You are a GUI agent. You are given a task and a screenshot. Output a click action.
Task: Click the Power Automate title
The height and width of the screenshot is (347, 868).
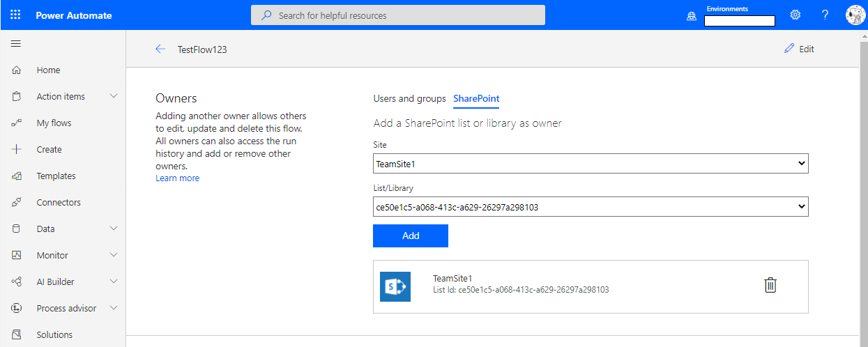(74, 15)
